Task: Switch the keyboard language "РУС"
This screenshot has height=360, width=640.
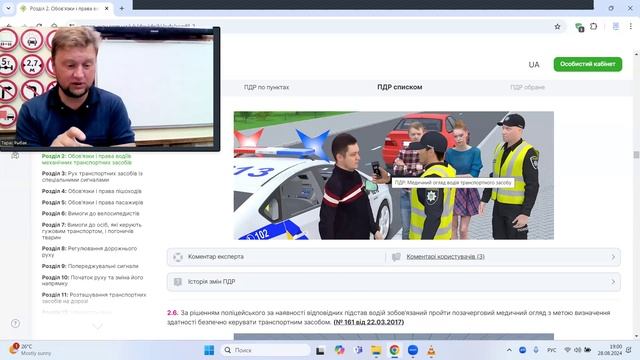Action: point(551,350)
